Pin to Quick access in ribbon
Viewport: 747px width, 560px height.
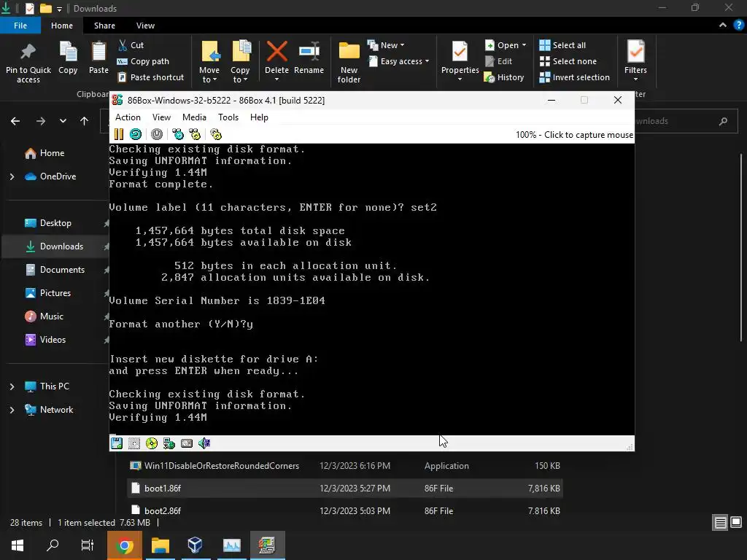pyautogui.click(x=28, y=63)
